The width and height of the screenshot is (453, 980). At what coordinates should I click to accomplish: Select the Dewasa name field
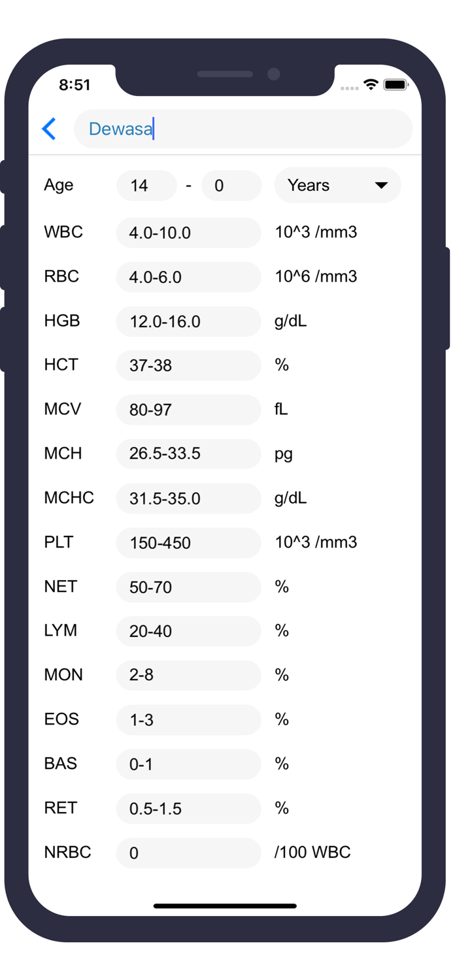tap(243, 129)
